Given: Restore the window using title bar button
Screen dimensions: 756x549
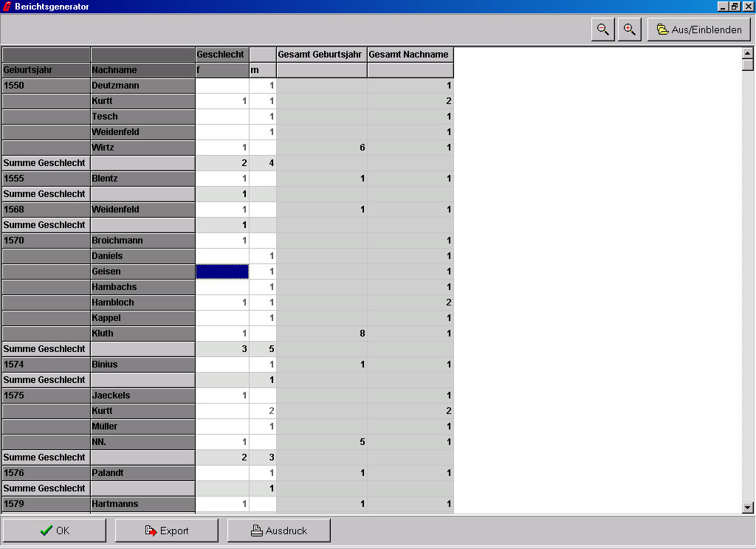Looking at the screenshot, I should pos(735,6).
